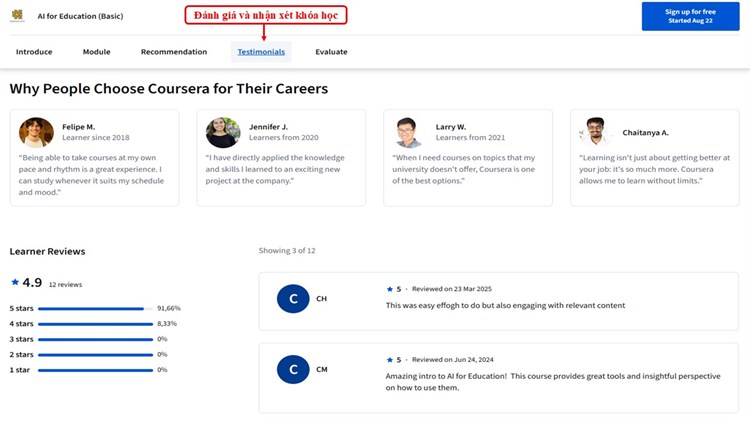Image resolution: width=750 pixels, height=422 pixels.
Task: Click the star icon in CM's review
Action: coord(390,360)
